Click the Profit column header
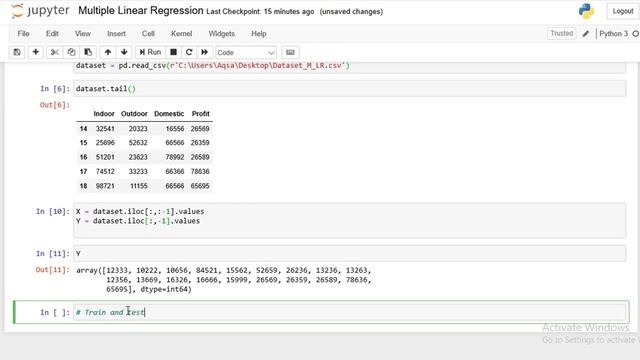Viewport: 640px width, 360px height. (200, 114)
